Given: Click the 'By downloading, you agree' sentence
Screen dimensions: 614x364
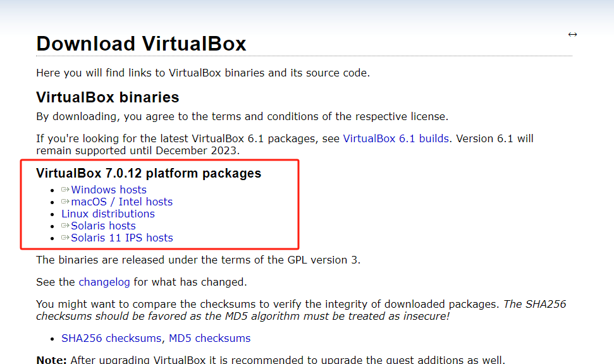Looking at the screenshot, I should pyautogui.click(x=242, y=117).
